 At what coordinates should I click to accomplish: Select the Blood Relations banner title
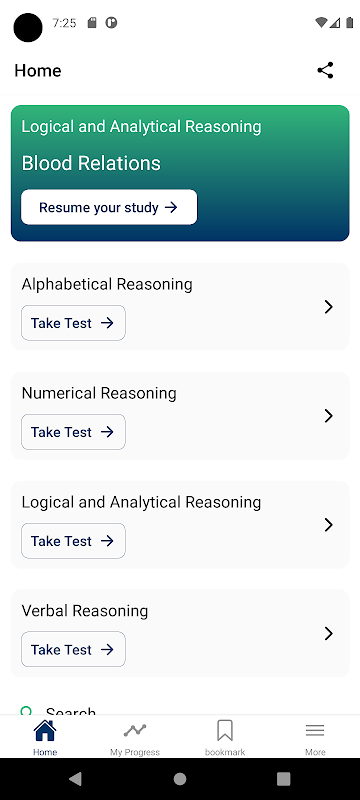tap(91, 163)
